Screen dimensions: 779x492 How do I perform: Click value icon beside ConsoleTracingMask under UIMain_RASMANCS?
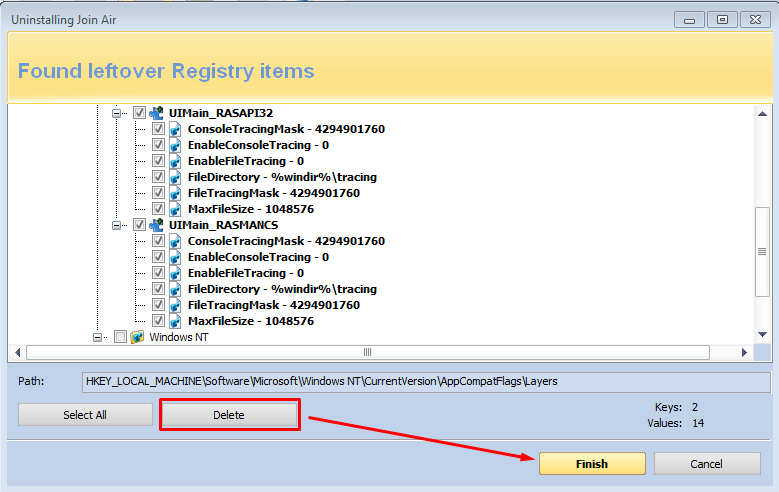(175, 241)
